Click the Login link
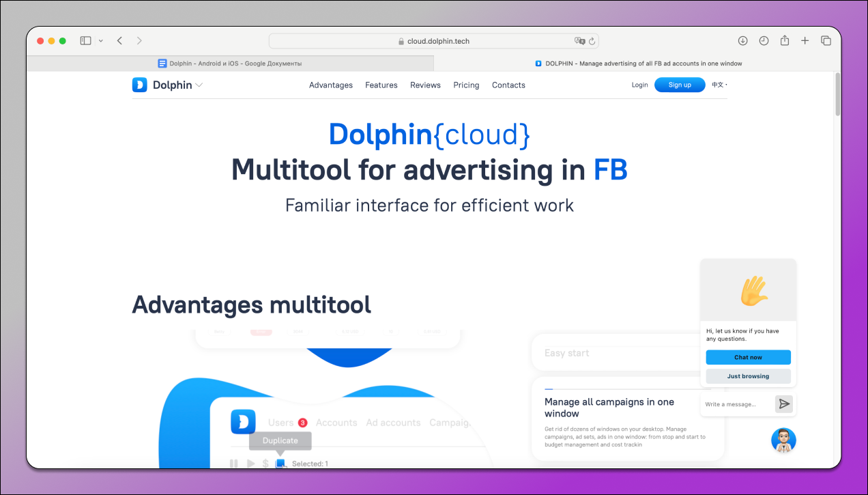Image resolution: width=868 pixels, height=495 pixels. (639, 85)
